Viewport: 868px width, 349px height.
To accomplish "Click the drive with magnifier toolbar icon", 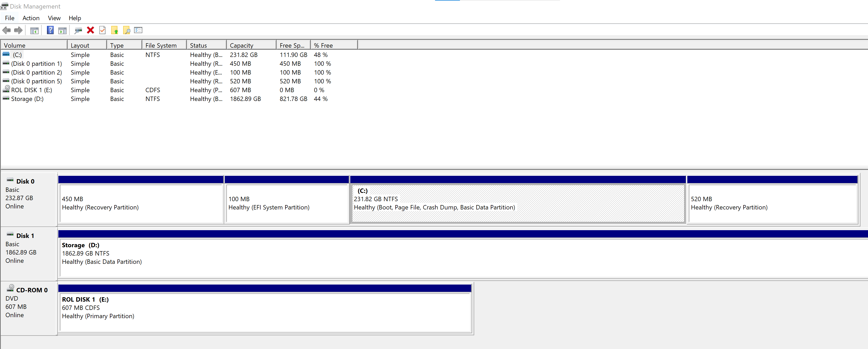I will pyautogui.click(x=78, y=31).
